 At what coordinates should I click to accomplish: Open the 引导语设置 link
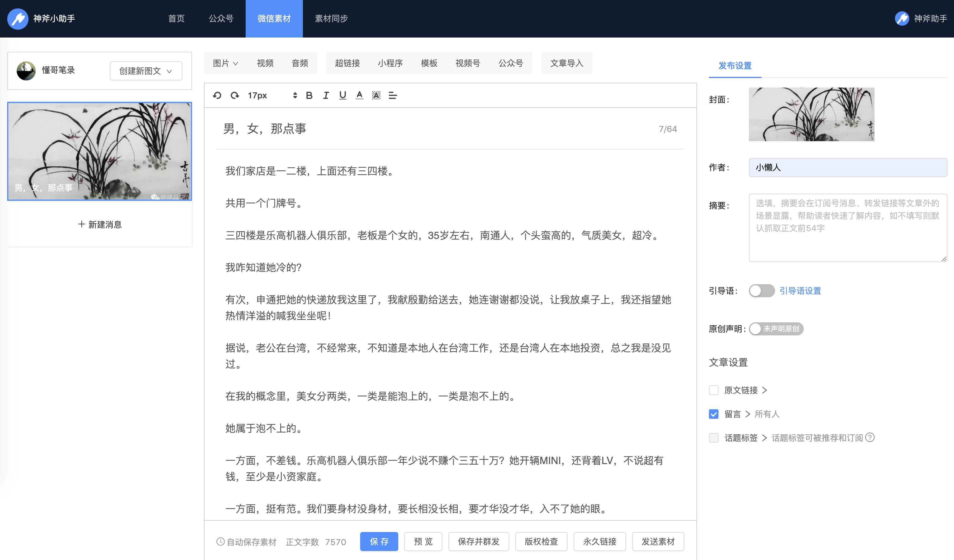coord(800,291)
